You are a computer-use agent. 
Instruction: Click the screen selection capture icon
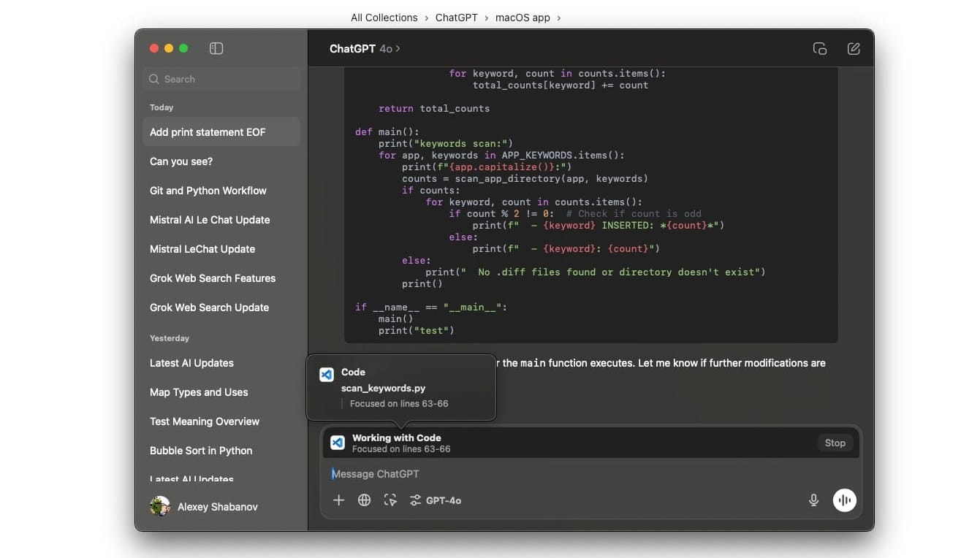point(390,500)
